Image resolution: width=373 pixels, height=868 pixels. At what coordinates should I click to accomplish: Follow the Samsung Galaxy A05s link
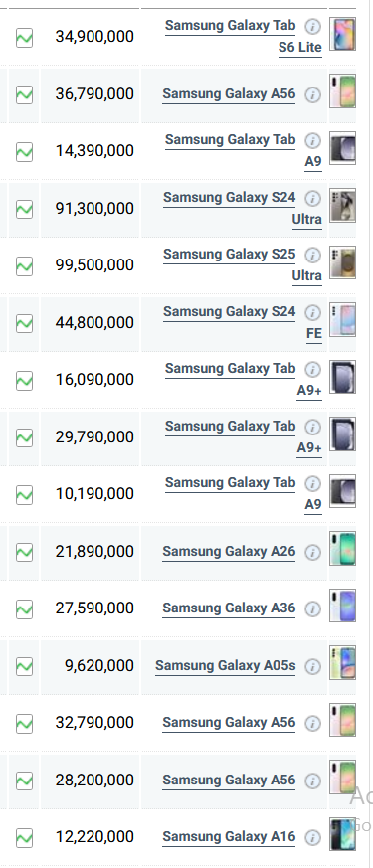(x=225, y=666)
